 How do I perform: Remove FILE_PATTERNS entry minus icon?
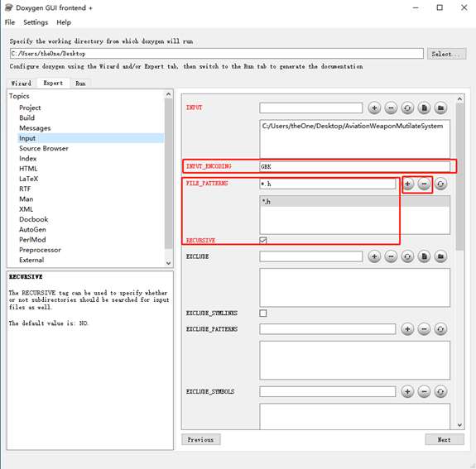(x=424, y=184)
